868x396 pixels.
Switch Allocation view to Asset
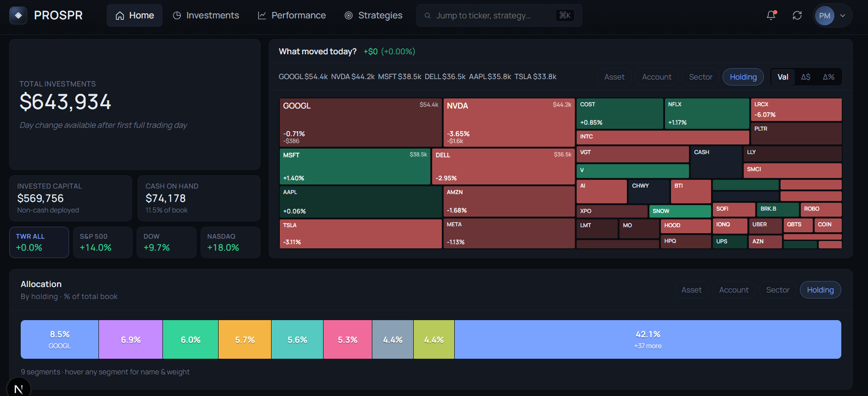point(691,290)
